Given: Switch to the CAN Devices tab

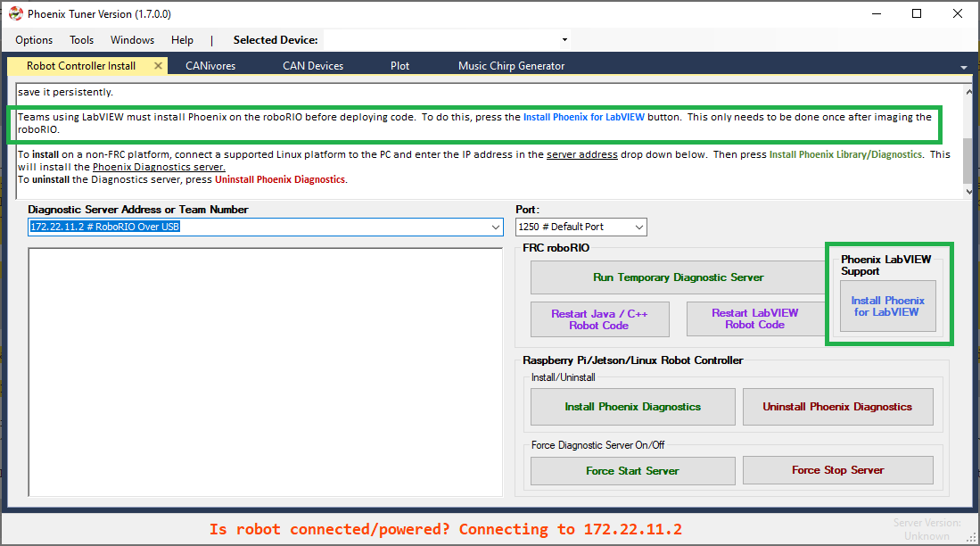Looking at the screenshot, I should [x=313, y=66].
